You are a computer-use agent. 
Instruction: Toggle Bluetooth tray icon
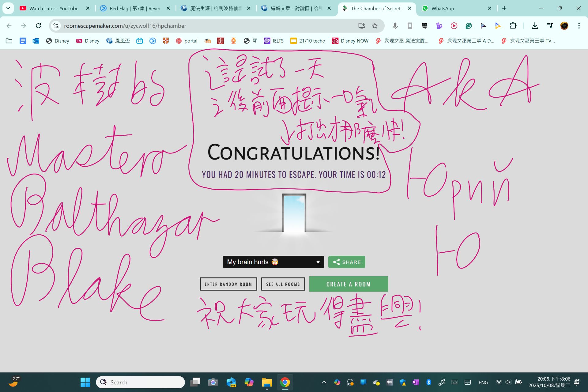coord(428,382)
